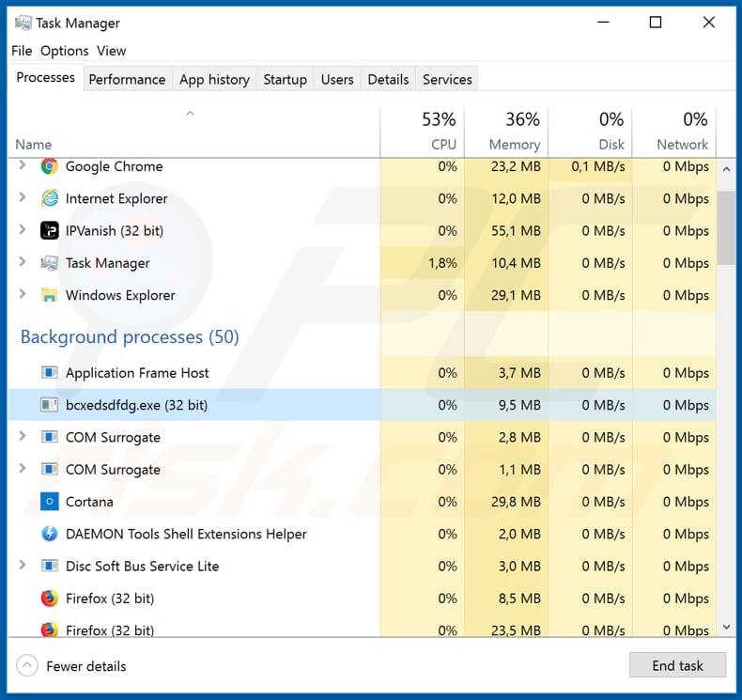Switch to the Services tab
The width and height of the screenshot is (742, 700).
447,80
